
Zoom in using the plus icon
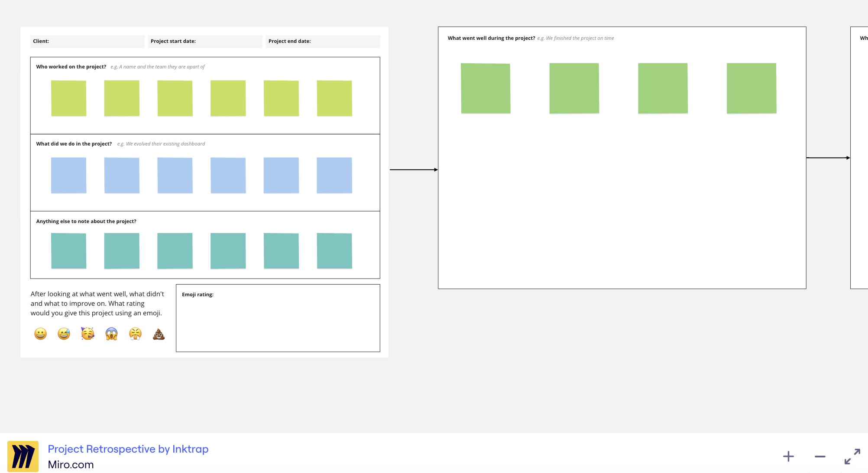coord(789,456)
